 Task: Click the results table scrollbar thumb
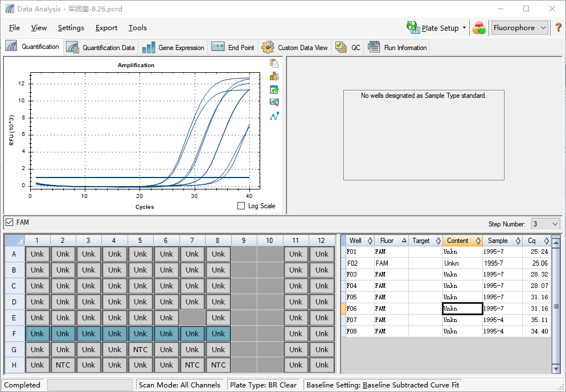tap(556, 306)
